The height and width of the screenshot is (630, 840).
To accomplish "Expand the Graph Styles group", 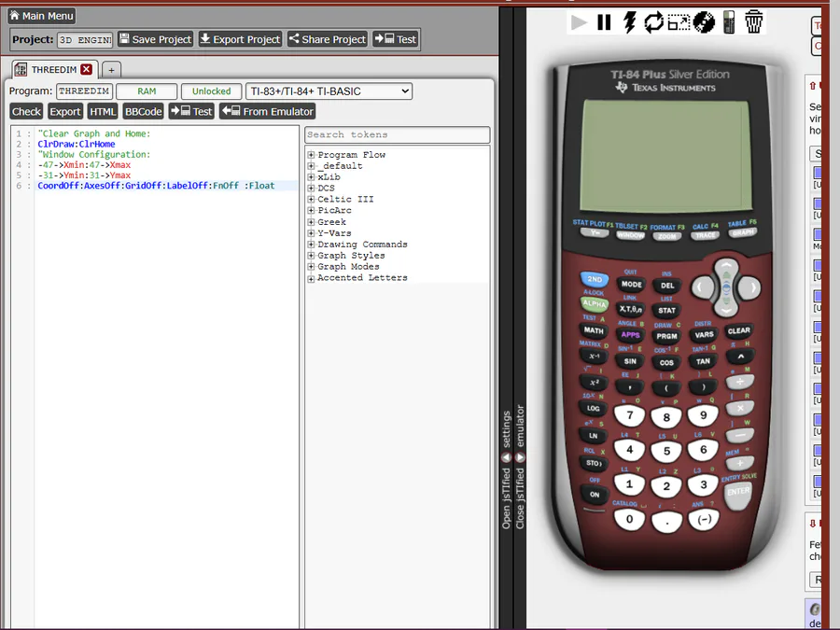I will (311, 256).
